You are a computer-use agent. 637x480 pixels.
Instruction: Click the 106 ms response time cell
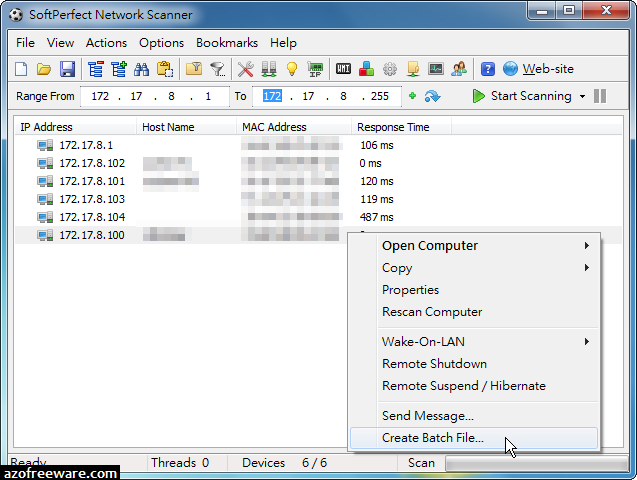377,145
